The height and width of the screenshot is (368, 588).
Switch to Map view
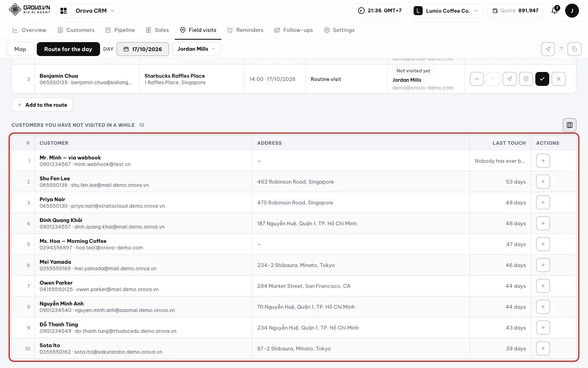click(x=20, y=49)
